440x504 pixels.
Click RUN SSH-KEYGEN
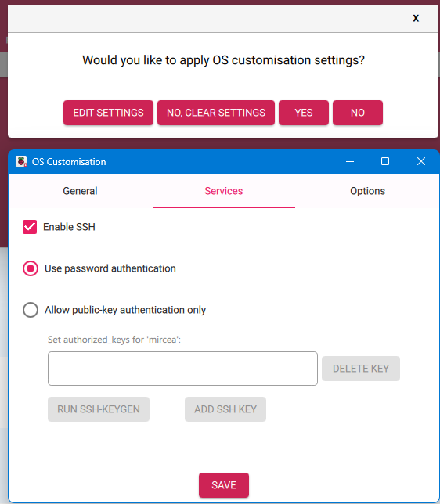(99, 409)
